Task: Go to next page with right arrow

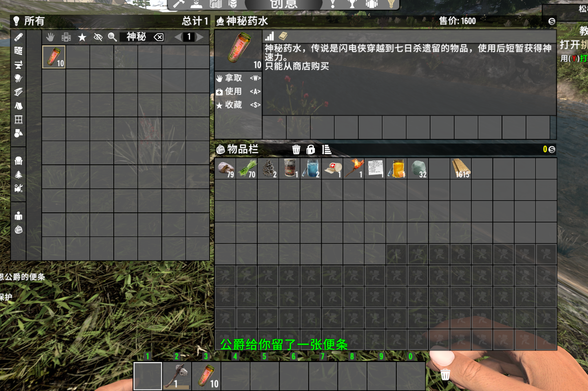Action: pyautogui.click(x=200, y=37)
